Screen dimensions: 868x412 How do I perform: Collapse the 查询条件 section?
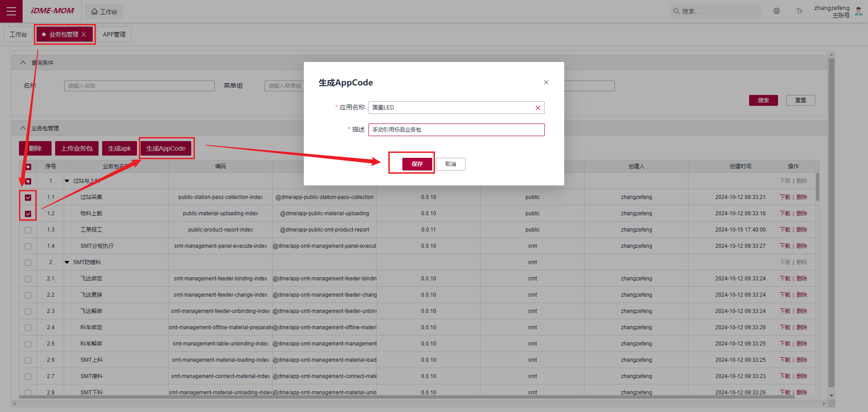[x=23, y=63]
